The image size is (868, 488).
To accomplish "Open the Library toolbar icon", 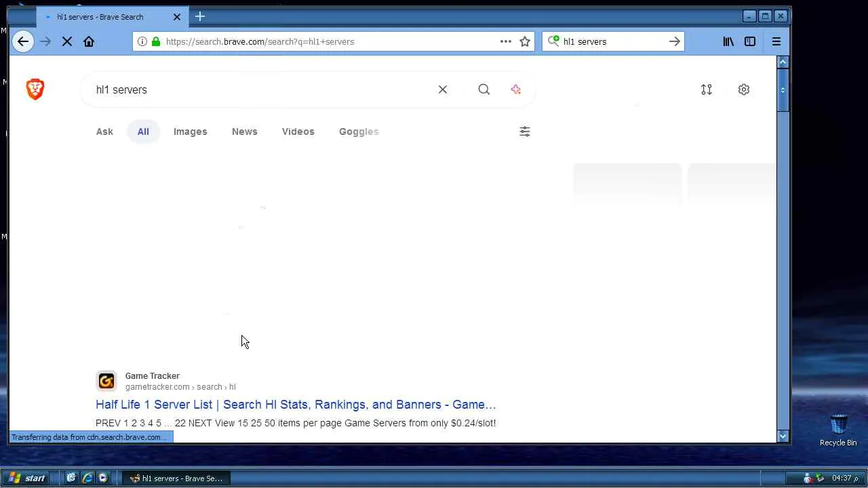I will coord(728,41).
